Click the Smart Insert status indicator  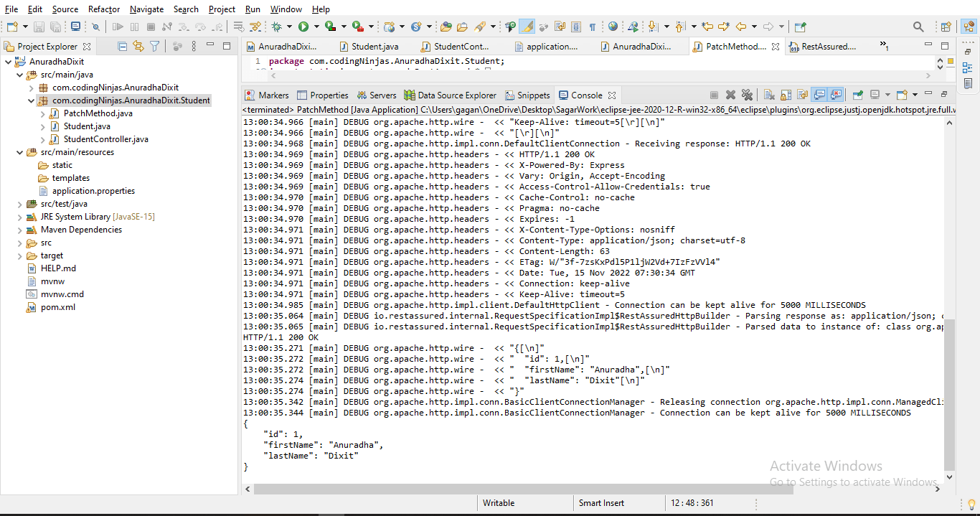[x=601, y=502]
